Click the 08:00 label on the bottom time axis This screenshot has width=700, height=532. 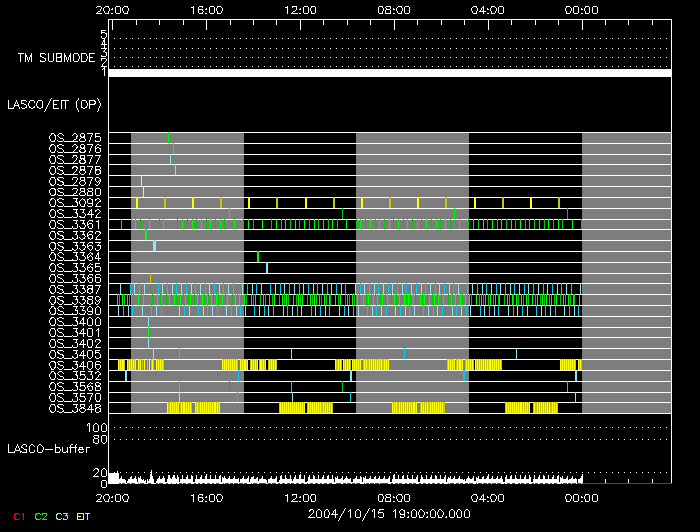394,498
